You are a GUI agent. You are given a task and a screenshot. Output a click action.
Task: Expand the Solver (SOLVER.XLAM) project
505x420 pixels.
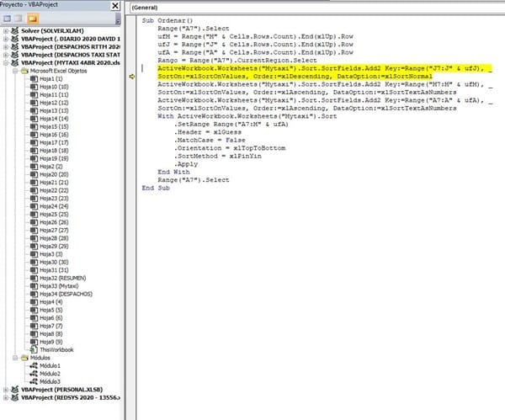pyautogui.click(x=6, y=31)
